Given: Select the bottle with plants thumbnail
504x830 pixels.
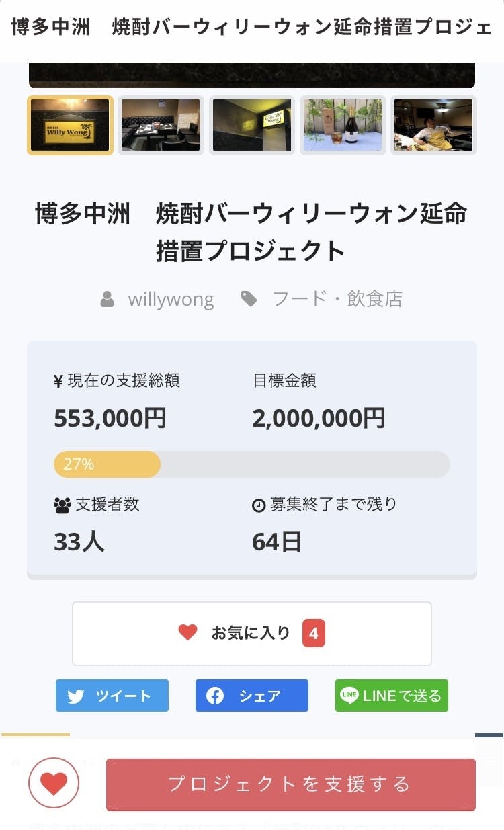Looking at the screenshot, I should coord(343,125).
